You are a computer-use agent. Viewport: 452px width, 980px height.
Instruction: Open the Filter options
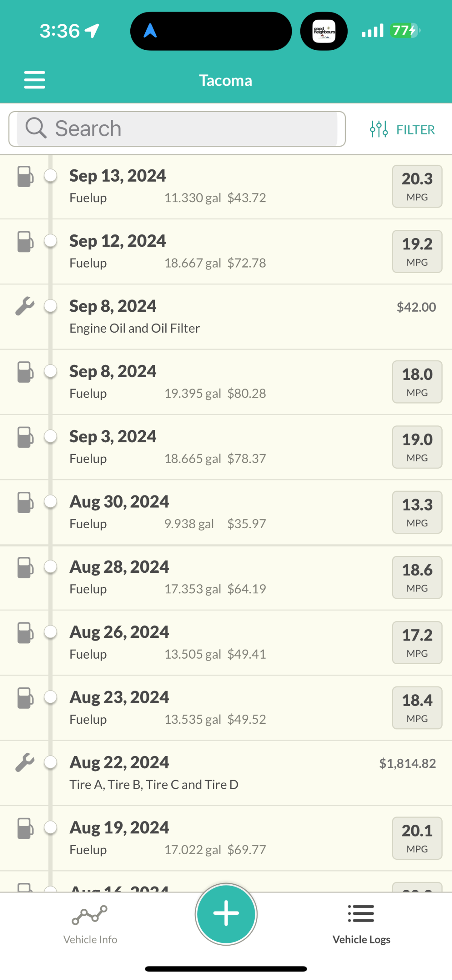click(x=402, y=130)
